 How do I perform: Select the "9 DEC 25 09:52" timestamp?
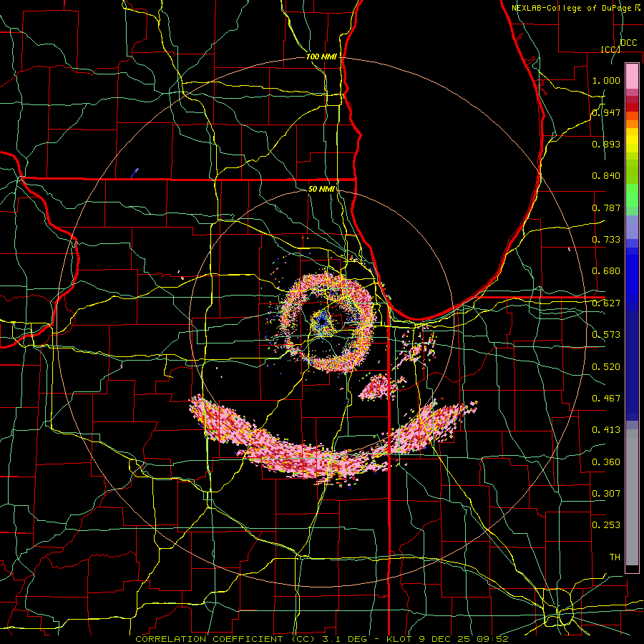(x=464, y=639)
